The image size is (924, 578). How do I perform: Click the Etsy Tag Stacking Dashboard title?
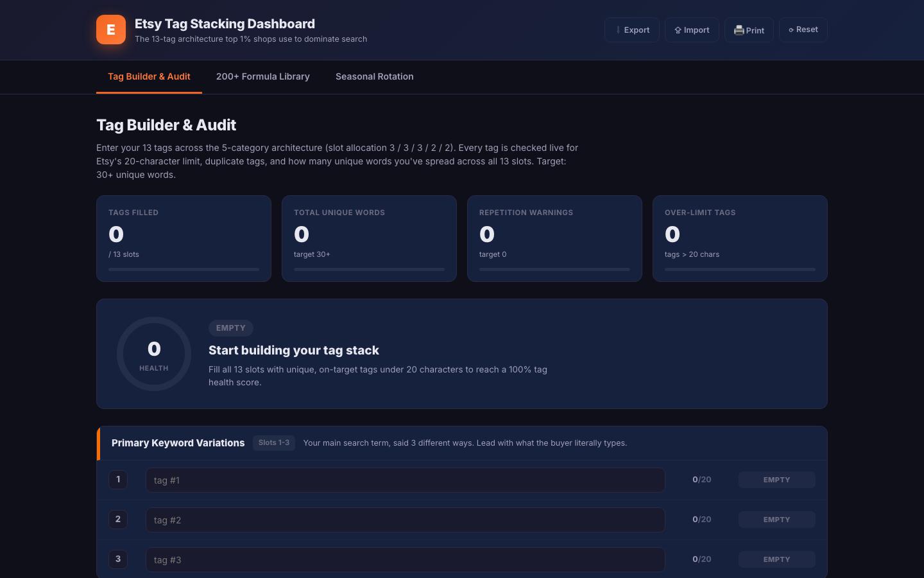coord(225,24)
